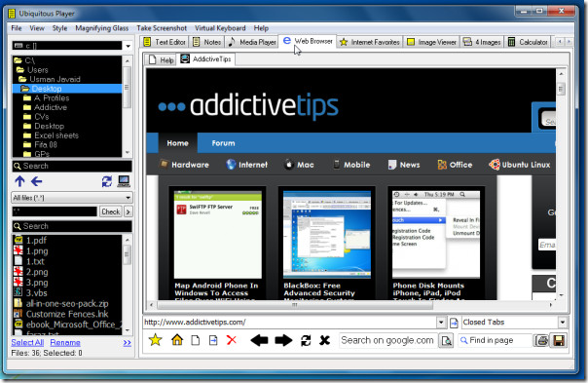Open the Magnifying Glass menu
588x383 pixels.
pyautogui.click(x=101, y=28)
